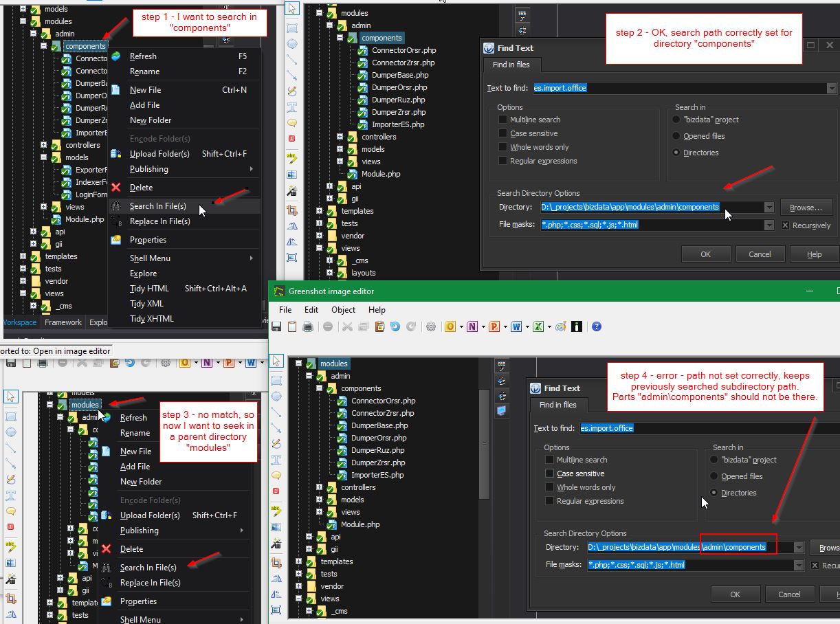Click OK in the lower Find Text dialog
Viewport: 840px width, 624px height.
pyautogui.click(x=735, y=594)
